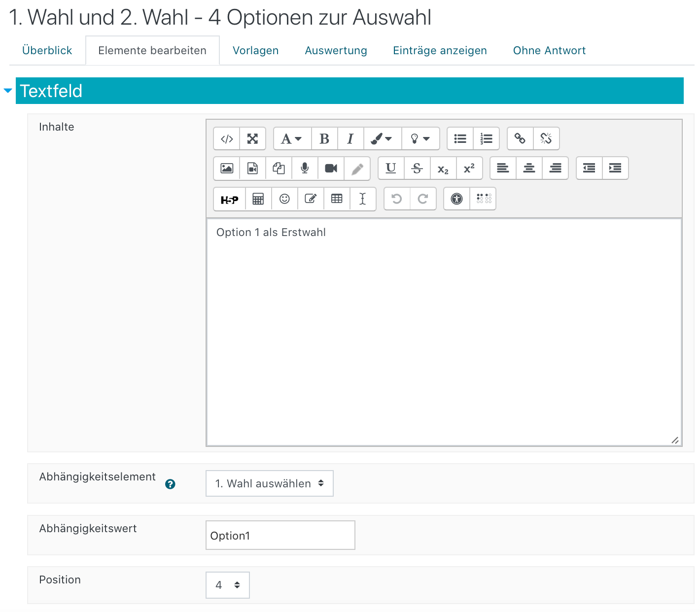
Task: Click the H5P insert icon
Action: [x=229, y=199]
